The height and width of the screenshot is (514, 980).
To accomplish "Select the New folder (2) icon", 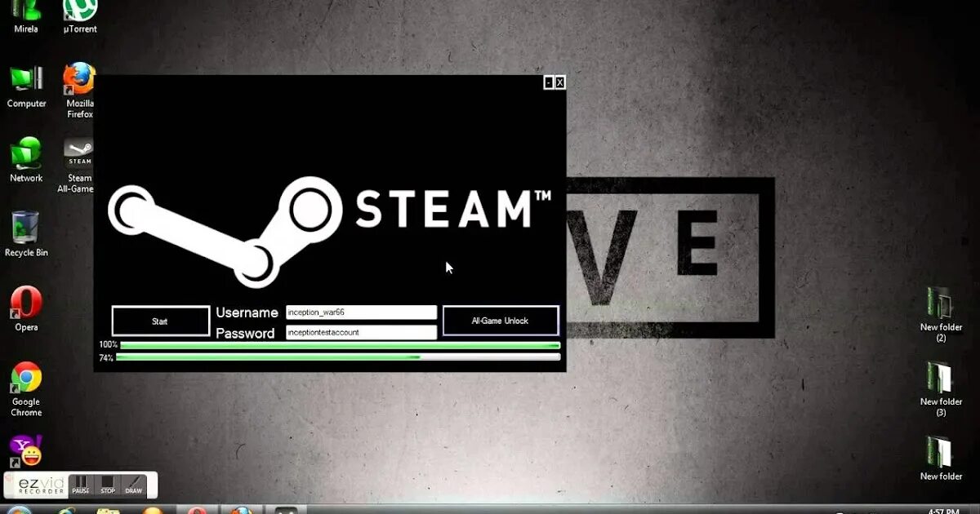I will point(941,314).
